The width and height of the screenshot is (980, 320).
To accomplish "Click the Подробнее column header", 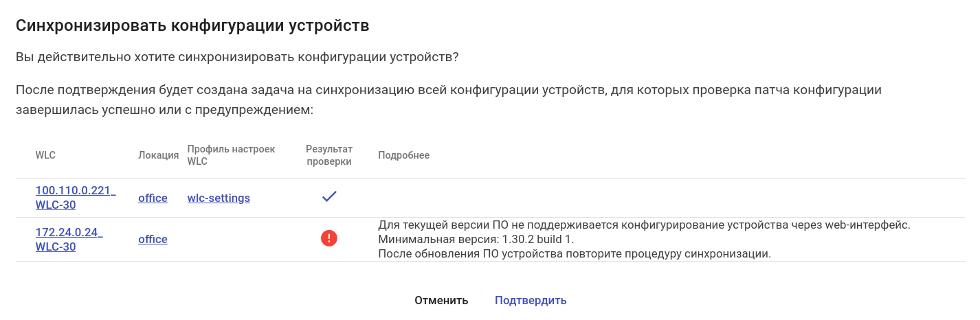I will (x=403, y=155).
